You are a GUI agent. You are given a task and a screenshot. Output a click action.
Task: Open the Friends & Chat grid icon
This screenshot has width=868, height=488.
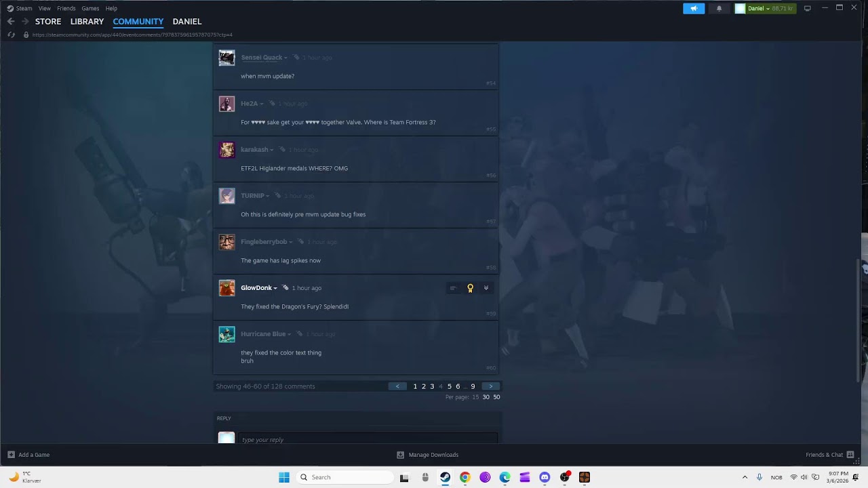(x=850, y=455)
